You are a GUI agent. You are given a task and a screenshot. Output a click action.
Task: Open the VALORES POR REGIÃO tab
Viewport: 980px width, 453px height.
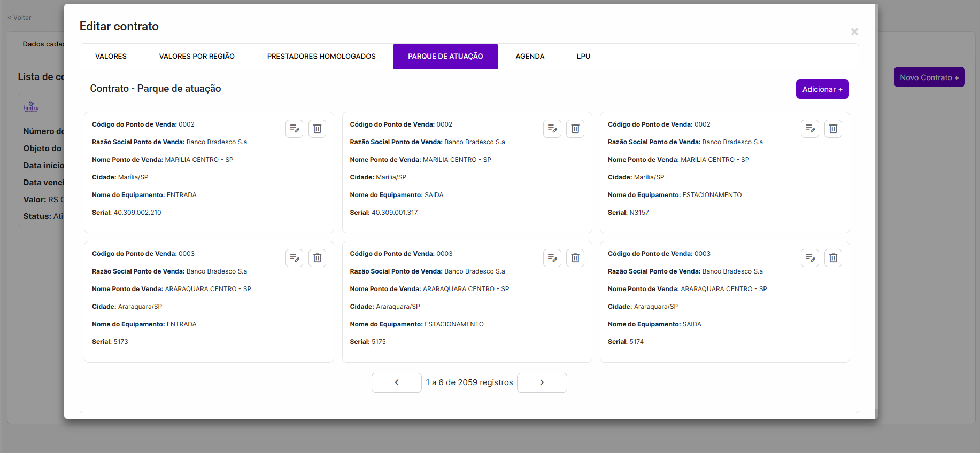coord(197,57)
